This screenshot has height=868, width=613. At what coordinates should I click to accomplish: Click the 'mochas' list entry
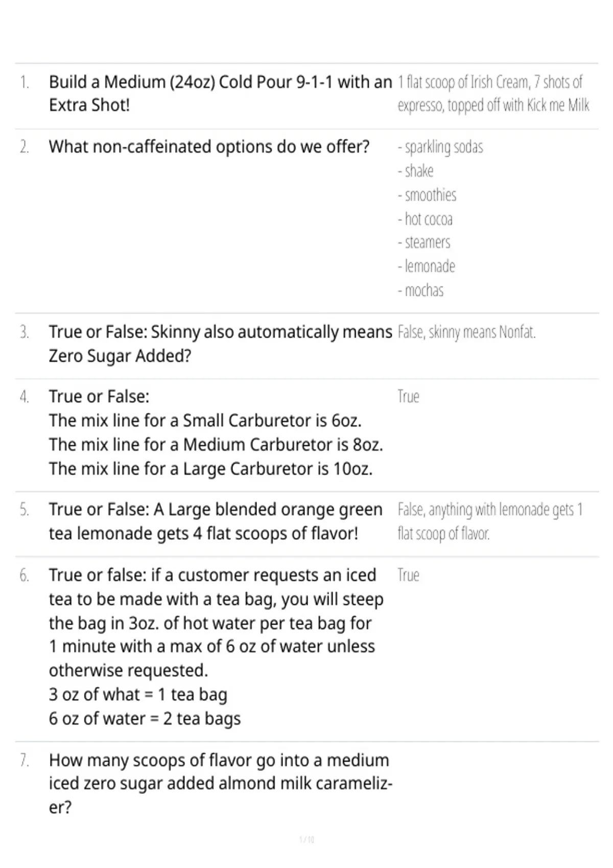(420, 291)
